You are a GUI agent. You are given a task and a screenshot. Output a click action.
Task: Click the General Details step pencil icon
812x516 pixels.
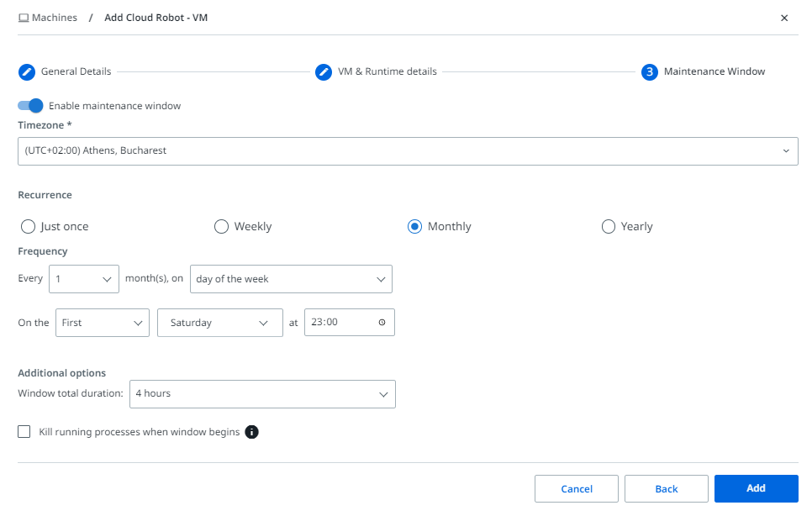[x=27, y=72]
